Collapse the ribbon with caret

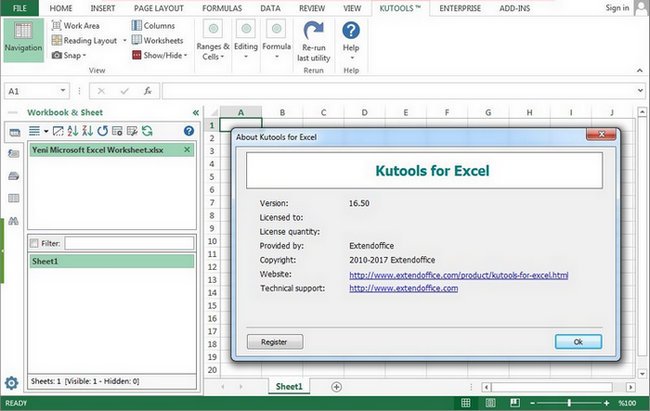[640, 71]
